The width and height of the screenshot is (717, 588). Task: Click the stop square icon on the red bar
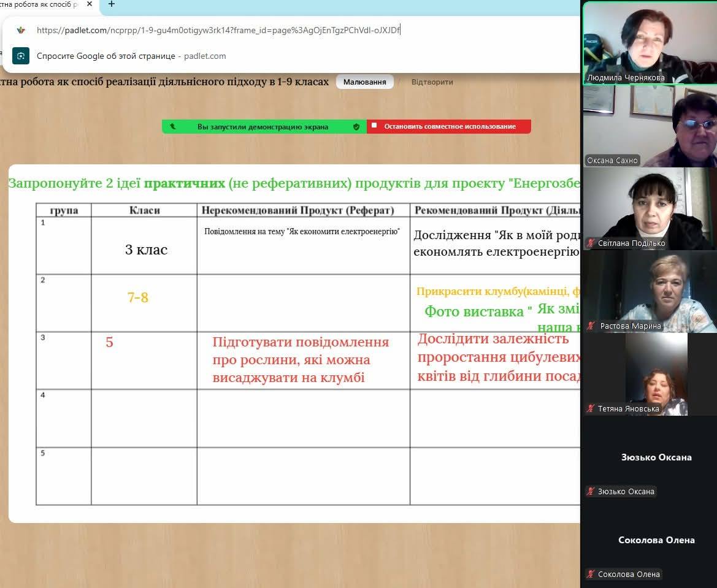click(x=374, y=126)
